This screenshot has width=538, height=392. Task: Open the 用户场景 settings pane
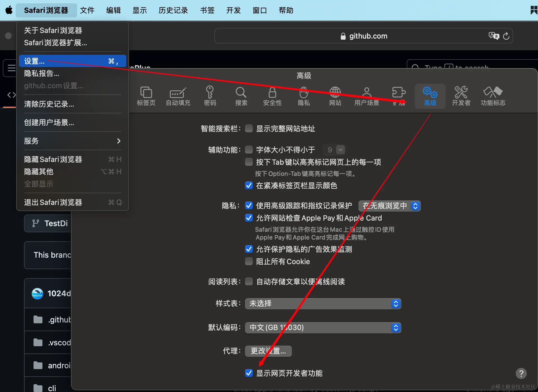(366, 96)
